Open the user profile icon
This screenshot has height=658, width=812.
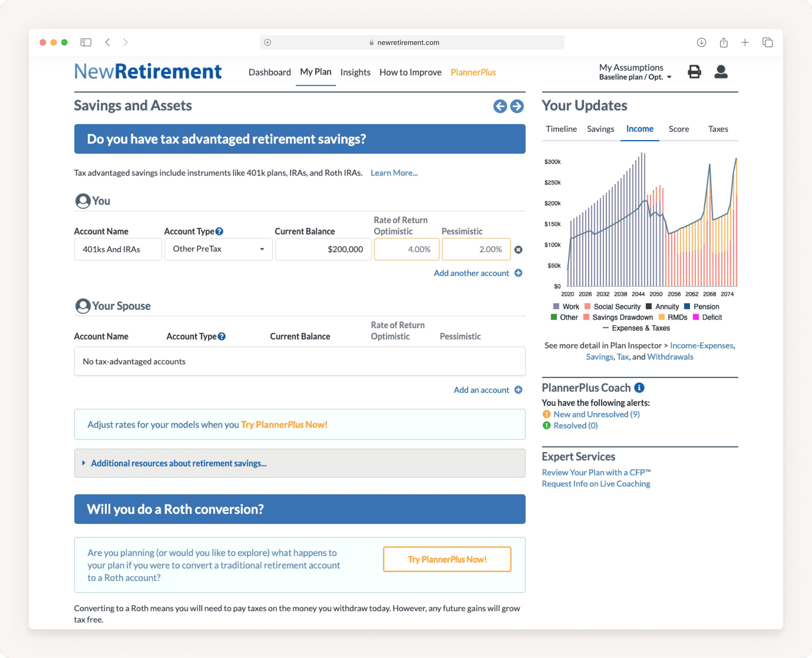tap(720, 72)
